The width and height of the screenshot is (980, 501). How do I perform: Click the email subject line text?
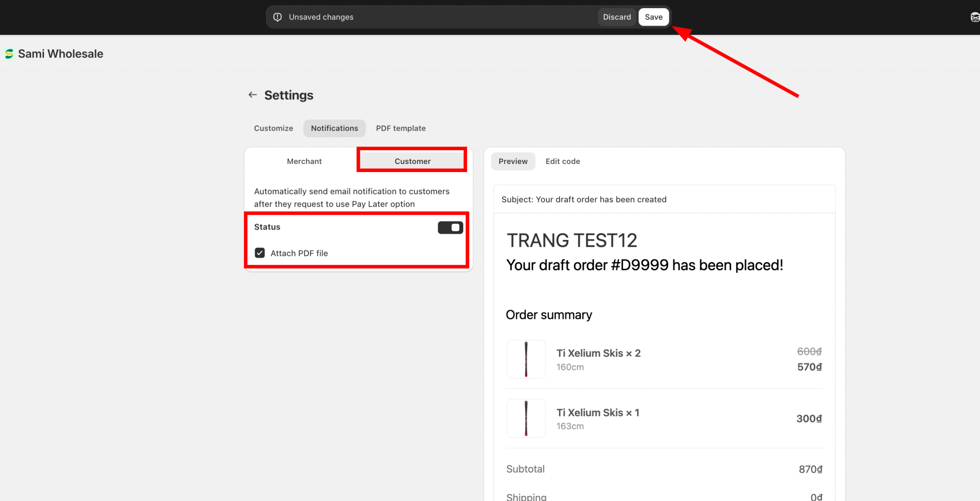click(584, 199)
